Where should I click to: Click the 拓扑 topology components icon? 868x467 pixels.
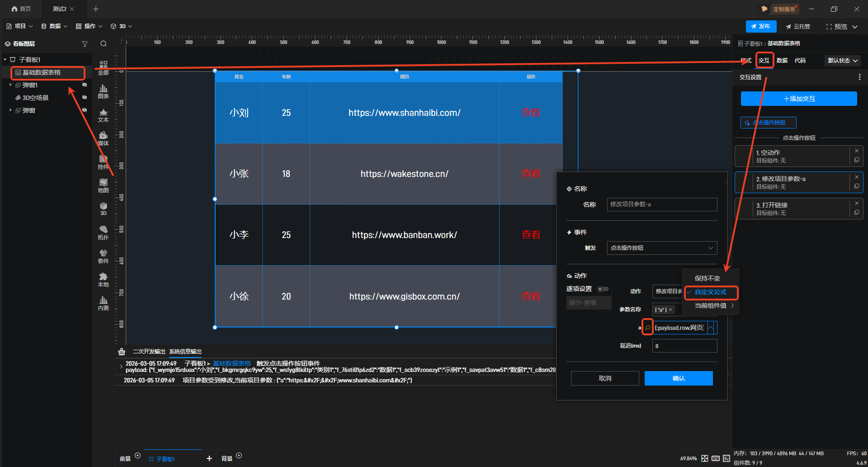(103, 233)
